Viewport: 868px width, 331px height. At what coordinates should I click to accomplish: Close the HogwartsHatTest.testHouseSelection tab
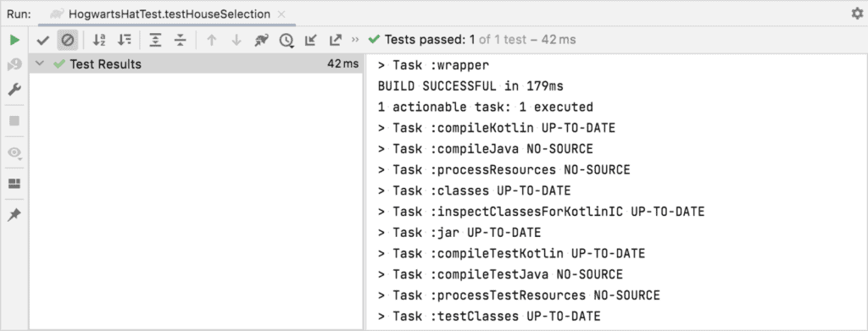pos(281,14)
